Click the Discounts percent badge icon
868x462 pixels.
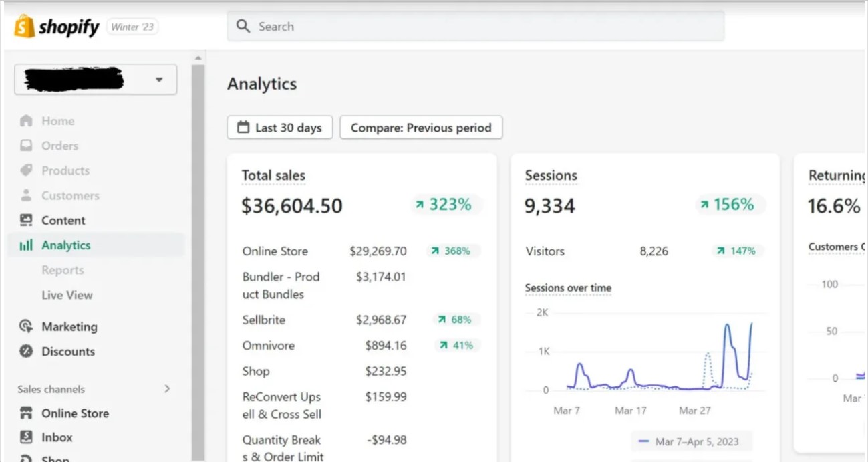point(26,351)
